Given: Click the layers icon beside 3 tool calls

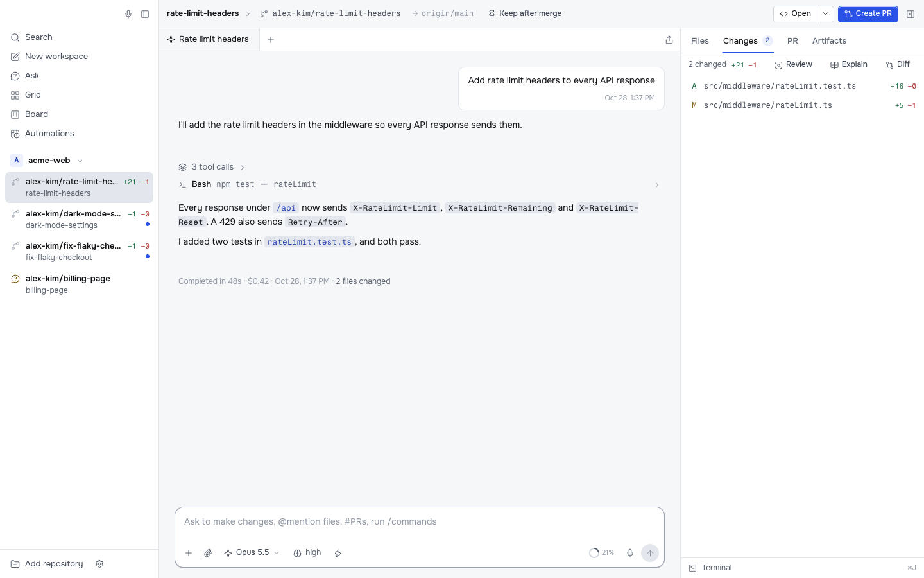Looking at the screenshot, I should tap(183, 167).
